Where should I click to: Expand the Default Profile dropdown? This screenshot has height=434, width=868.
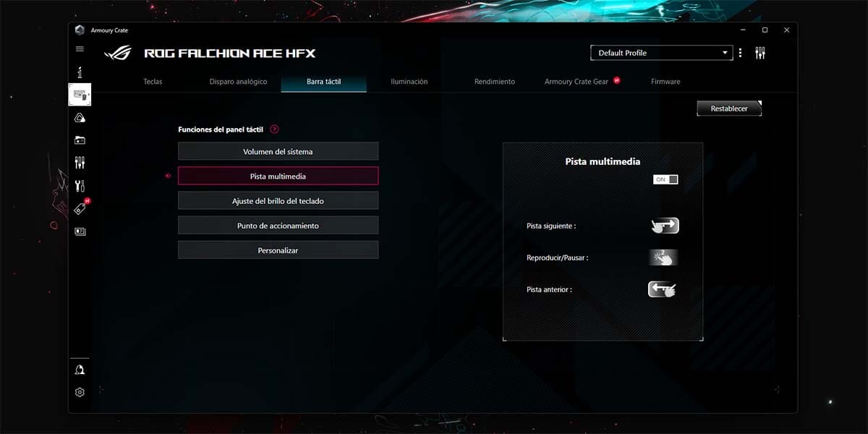(x=662, y=53)
